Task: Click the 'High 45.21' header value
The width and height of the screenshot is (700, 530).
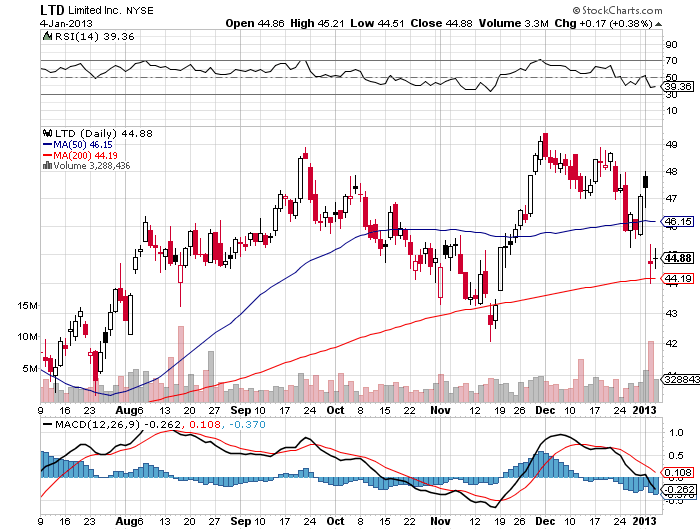Action: click(317, 23)
